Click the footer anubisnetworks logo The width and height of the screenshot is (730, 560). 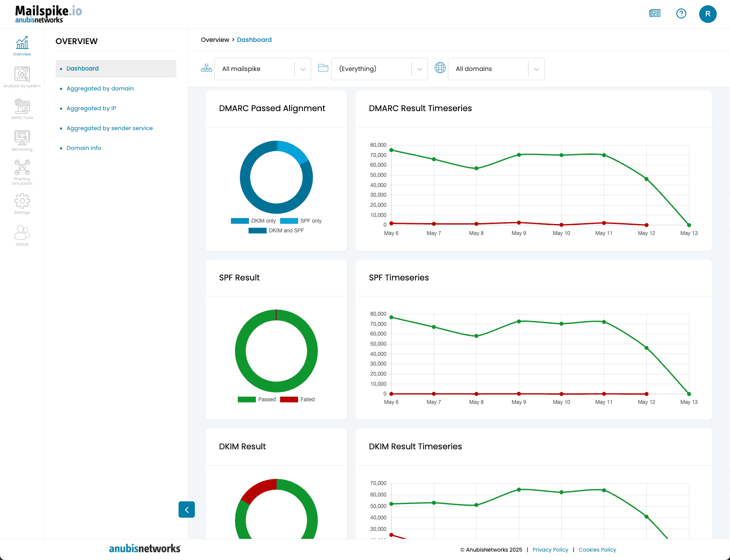pos(145,549)
